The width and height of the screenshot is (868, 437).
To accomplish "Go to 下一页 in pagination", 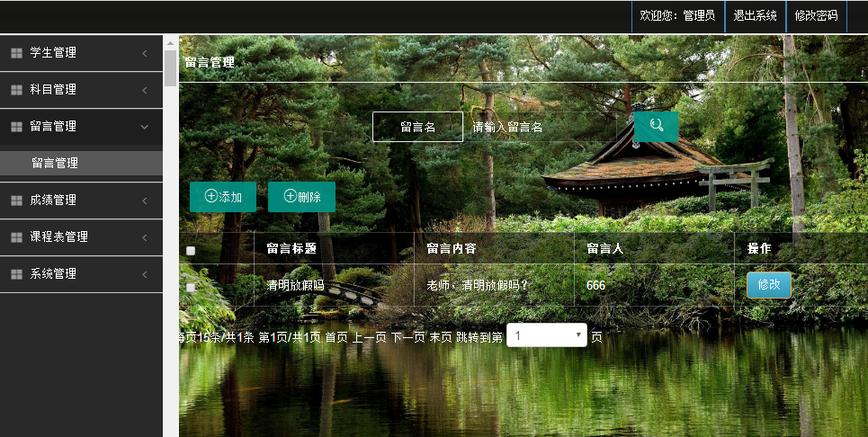I will tap(408, 337).
